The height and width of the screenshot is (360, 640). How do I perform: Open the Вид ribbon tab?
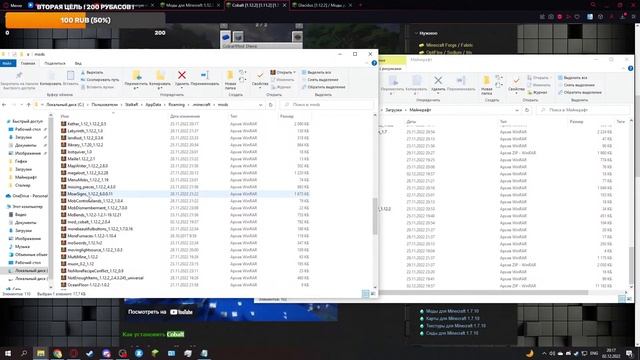click(78, 63)
